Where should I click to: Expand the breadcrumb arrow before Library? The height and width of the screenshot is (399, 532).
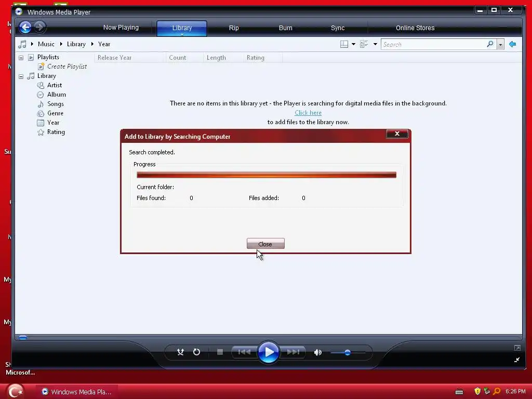tap(61, 44)
